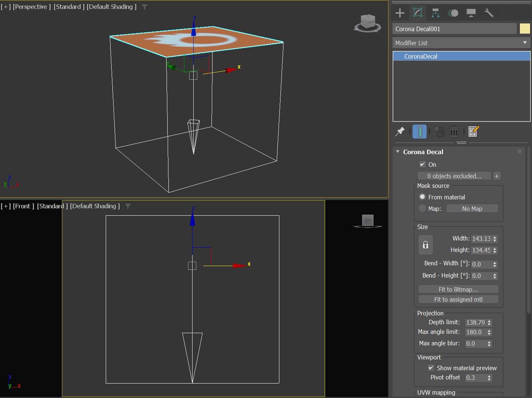The width and height of the screenshot is (532, 398).
Task: Open Perspective [Default Shading] menu
Action: coord(111,7)
